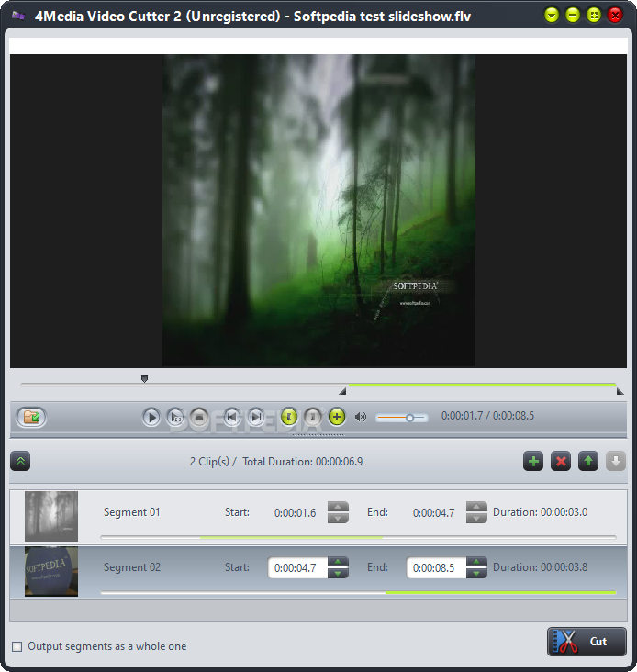Select the segment end triangle marker

[x=620, y=391]
